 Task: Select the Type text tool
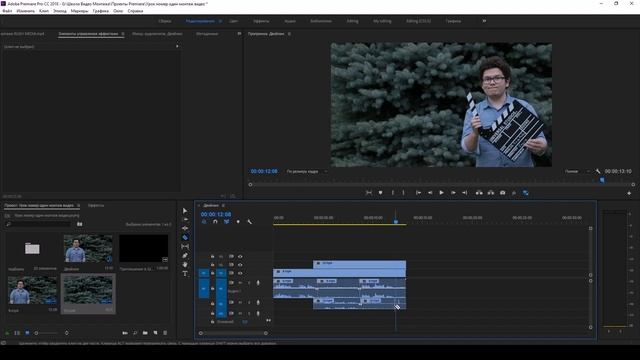click(185, 274)
